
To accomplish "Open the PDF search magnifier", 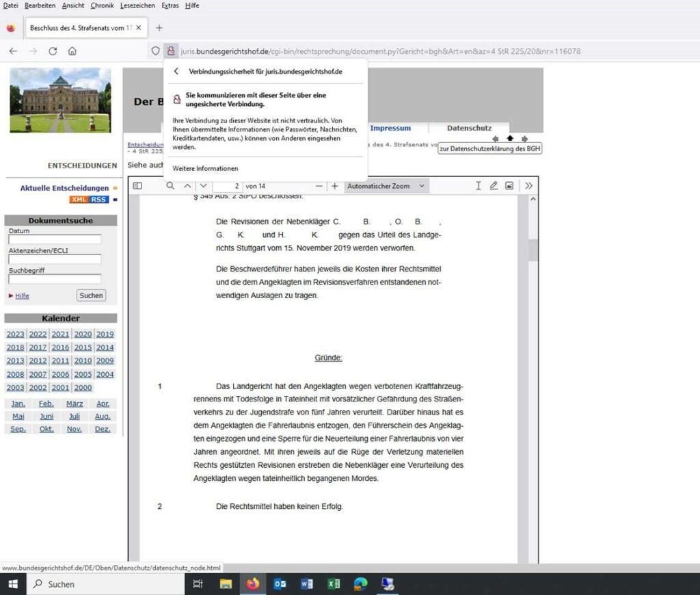I will point(170,186).
